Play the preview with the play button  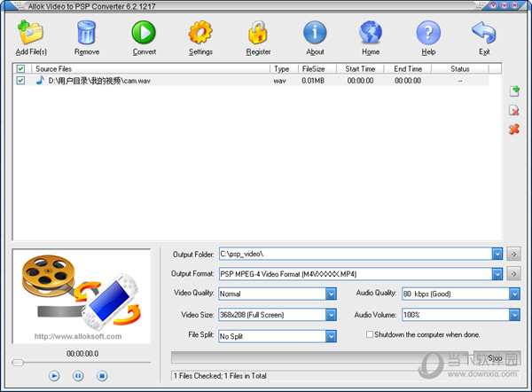click(x=54, y=376)
